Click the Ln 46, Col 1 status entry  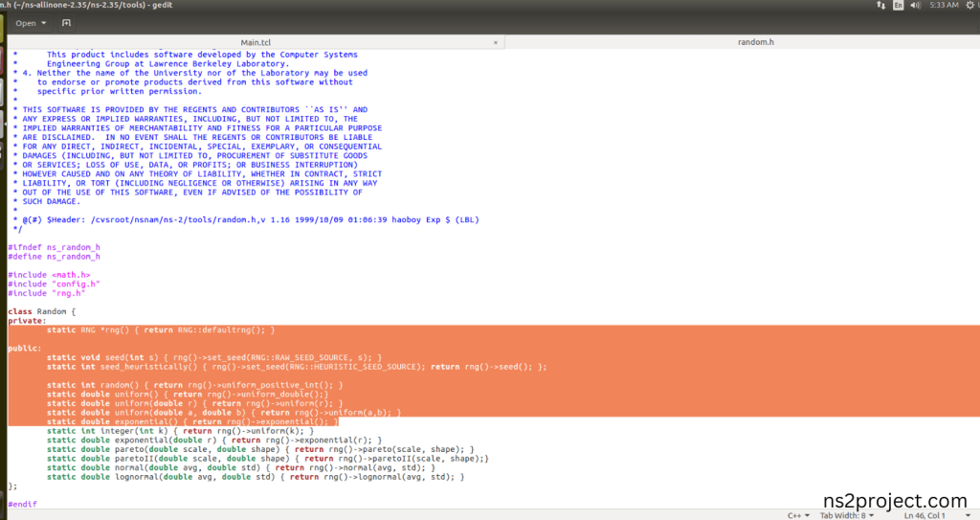pos(924,515)
